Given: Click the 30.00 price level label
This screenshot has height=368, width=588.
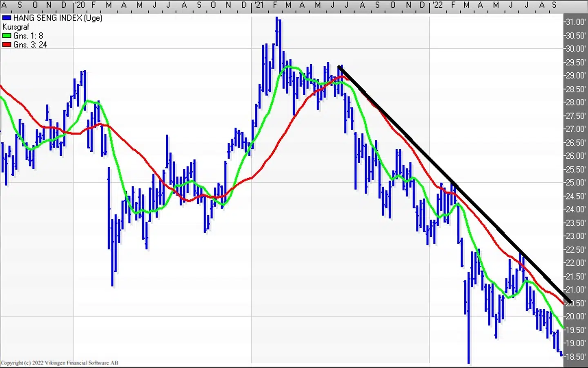Looking at the screenshot, I should coord(576,49).
